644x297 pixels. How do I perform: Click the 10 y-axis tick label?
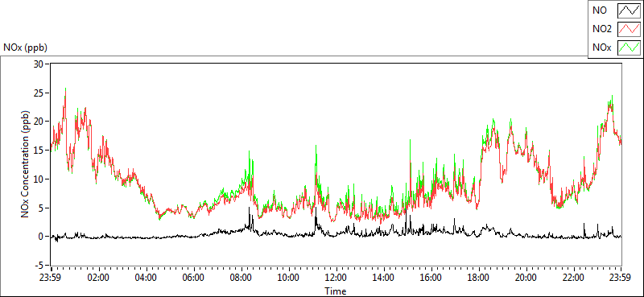(39, 179)
